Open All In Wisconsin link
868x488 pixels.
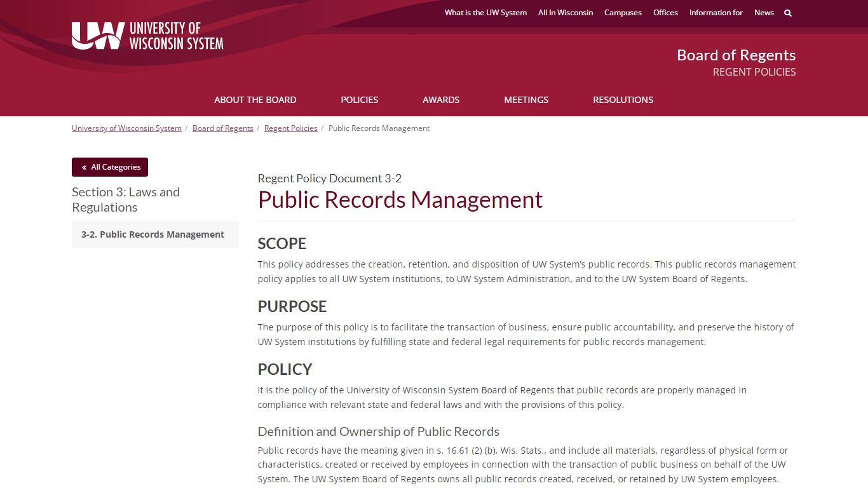(x=566, y=13)
